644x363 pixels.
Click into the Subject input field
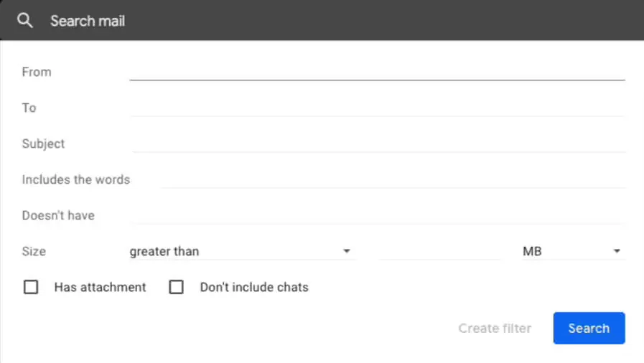378,143
